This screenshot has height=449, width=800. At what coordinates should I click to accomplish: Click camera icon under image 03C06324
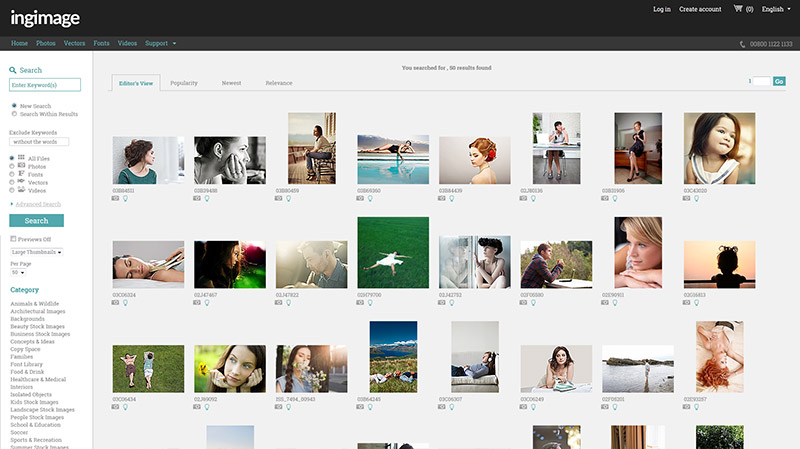click(x=116, y=303)
